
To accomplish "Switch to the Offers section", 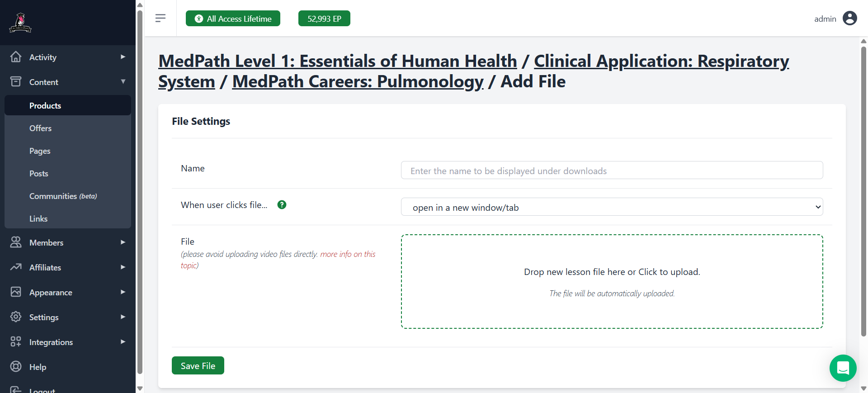I will point(40,128).
